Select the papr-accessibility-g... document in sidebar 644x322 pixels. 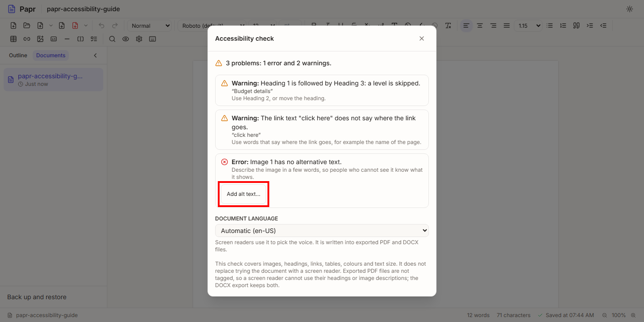[x=53, y=80]
